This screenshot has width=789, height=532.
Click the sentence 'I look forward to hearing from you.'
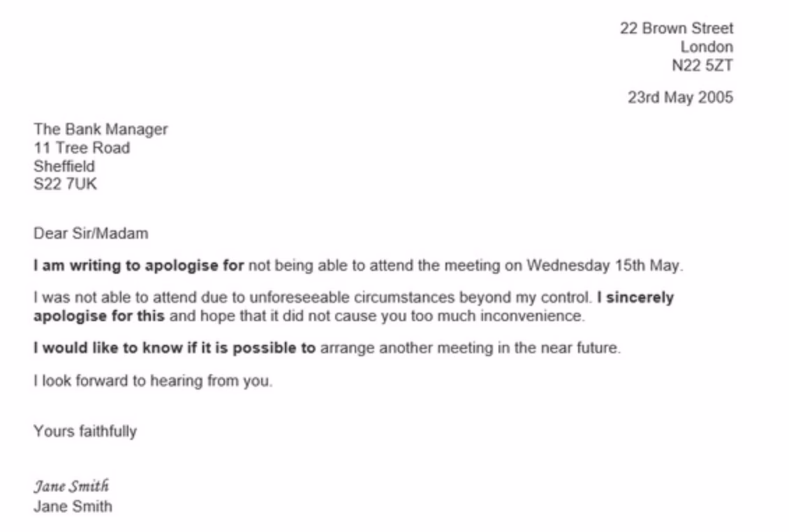click(153, 381)
